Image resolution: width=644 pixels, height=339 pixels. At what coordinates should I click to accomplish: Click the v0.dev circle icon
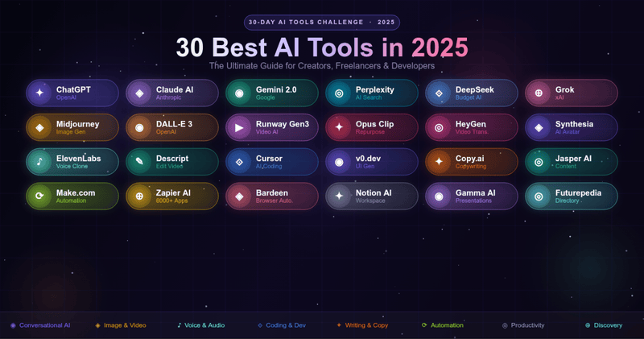pos(339,162)
